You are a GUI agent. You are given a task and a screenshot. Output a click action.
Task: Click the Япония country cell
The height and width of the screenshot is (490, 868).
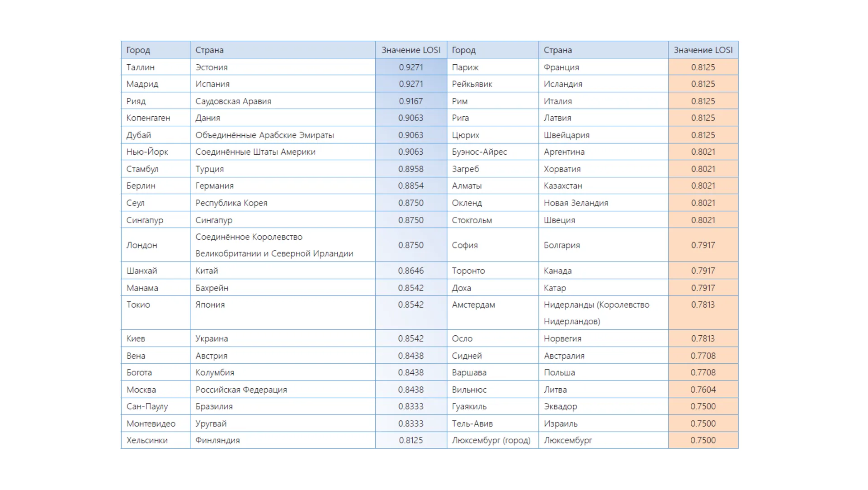pos(283,313)
